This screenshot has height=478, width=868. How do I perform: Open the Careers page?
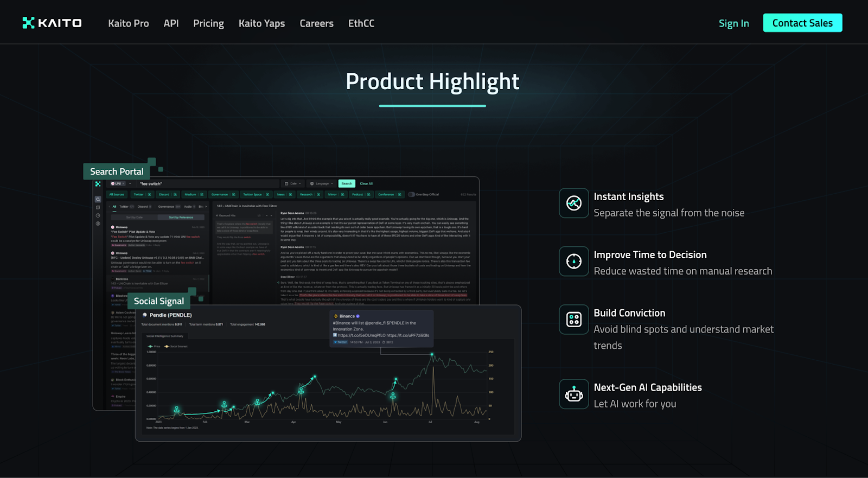(x=316, y=23)
